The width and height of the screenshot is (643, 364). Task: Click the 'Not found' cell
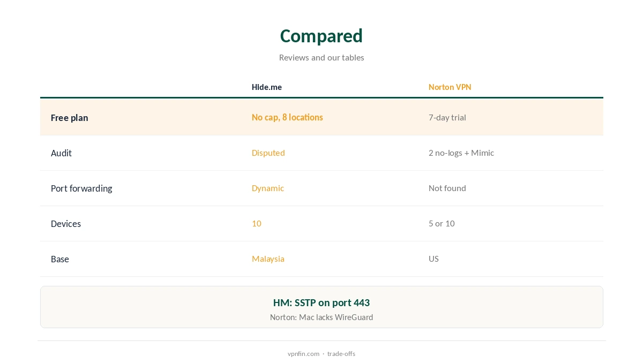tap(447, 188)
